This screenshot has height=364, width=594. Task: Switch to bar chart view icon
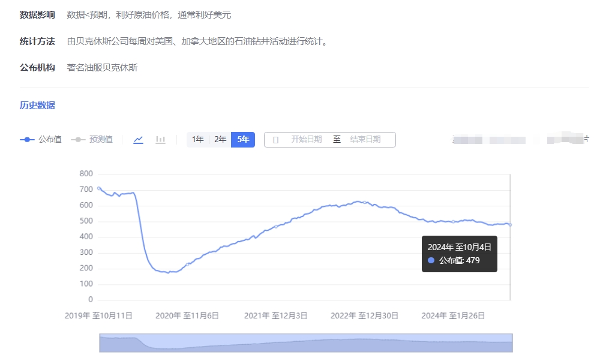pyautogui.click(x=160, y=140)
